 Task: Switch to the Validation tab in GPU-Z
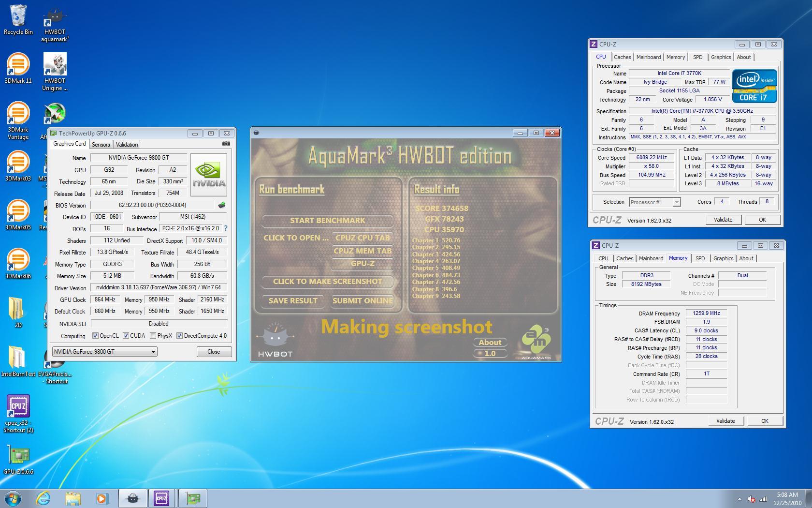click(127, 145)
